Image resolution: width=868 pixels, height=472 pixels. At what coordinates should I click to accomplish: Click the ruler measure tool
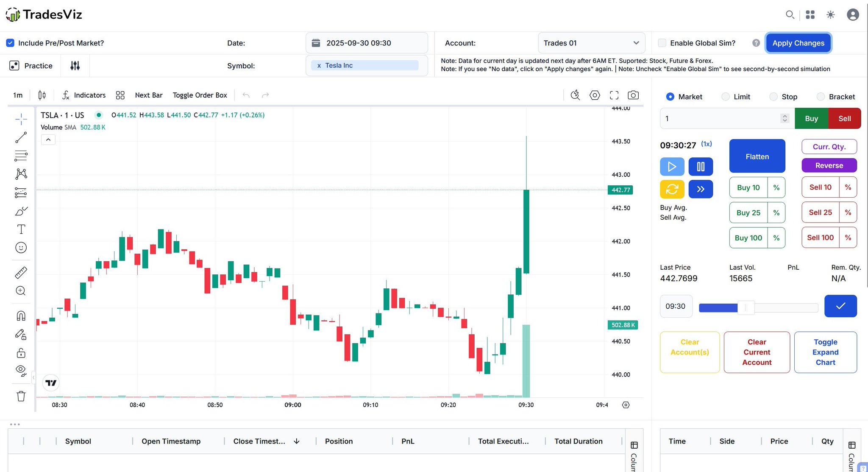pos(21,273)
